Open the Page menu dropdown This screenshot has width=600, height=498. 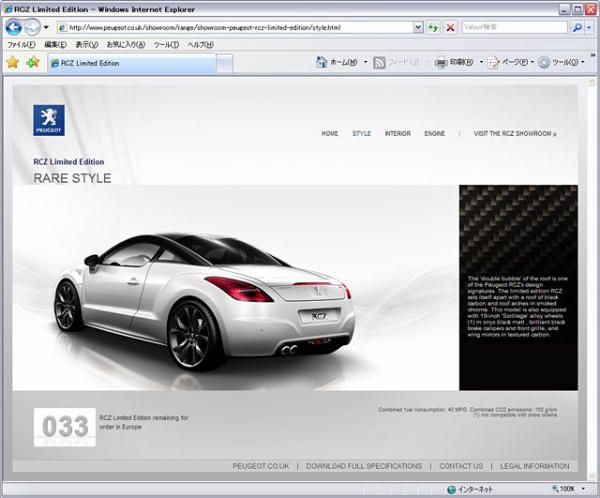point(532,62)
